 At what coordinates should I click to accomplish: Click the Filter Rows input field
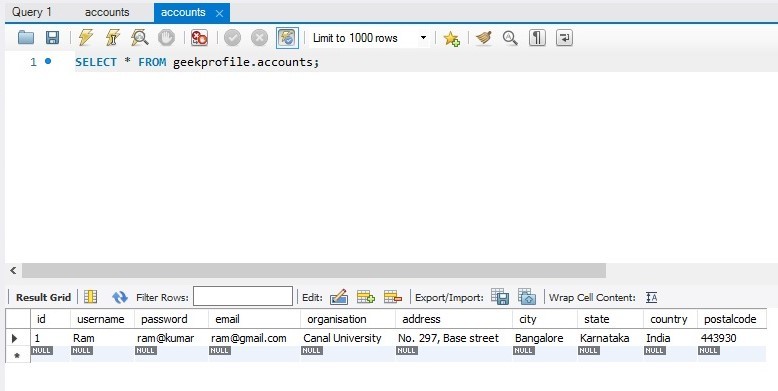(x=243, y=296)
